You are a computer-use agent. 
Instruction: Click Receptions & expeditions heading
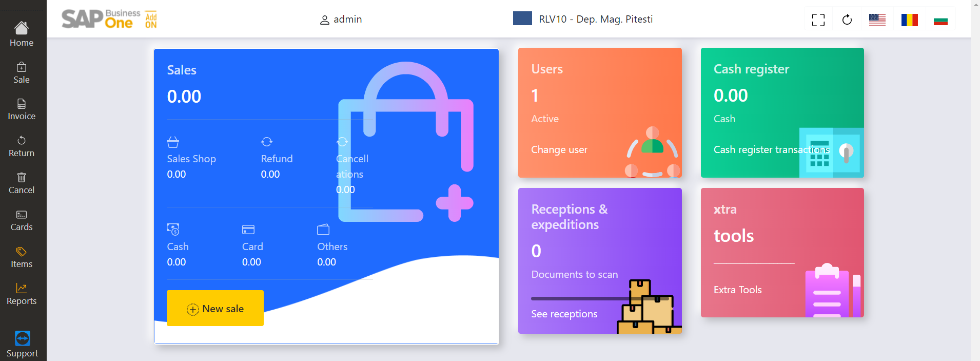570,217
